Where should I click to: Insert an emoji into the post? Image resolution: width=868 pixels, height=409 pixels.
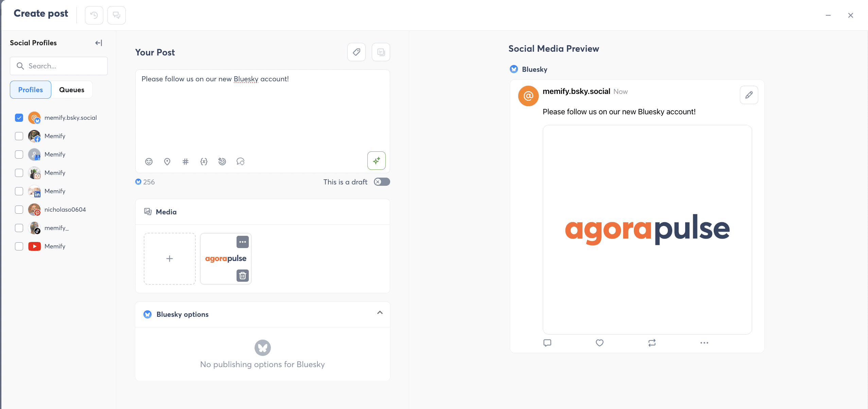coord(149,162)
